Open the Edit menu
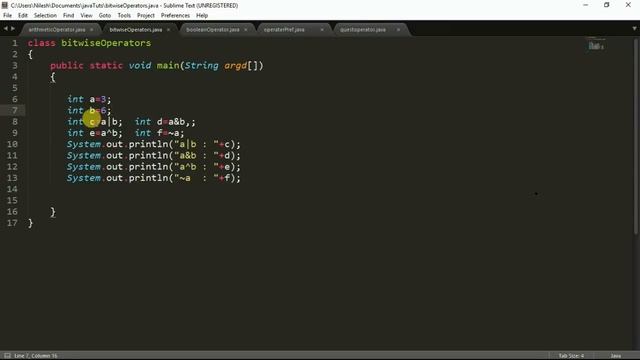This screenshot has height=360, width=640. (23, 16)
